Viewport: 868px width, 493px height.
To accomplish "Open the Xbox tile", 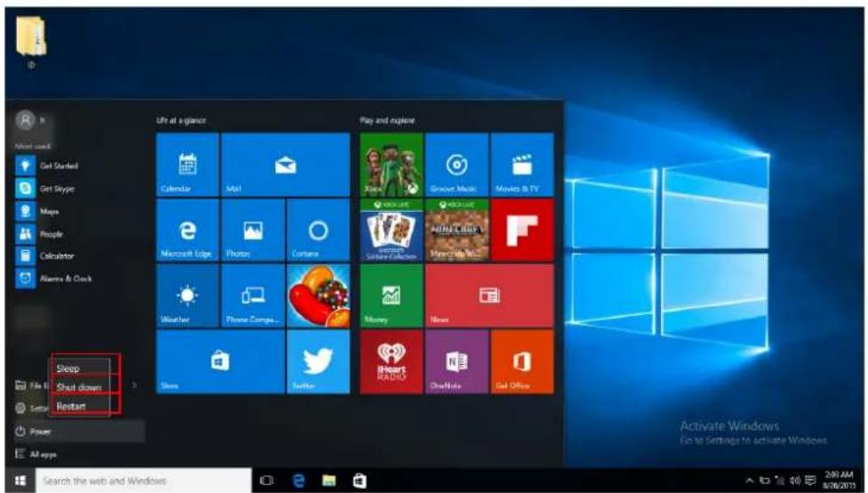I will pos(391,165).
